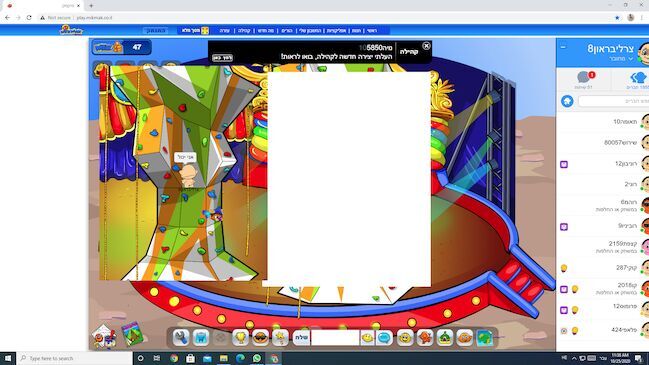The height and width of the screenshot is (365, 649).
Task: Open the coins counter showing 47
Action: pyautogui.click(x=122, y=48)
